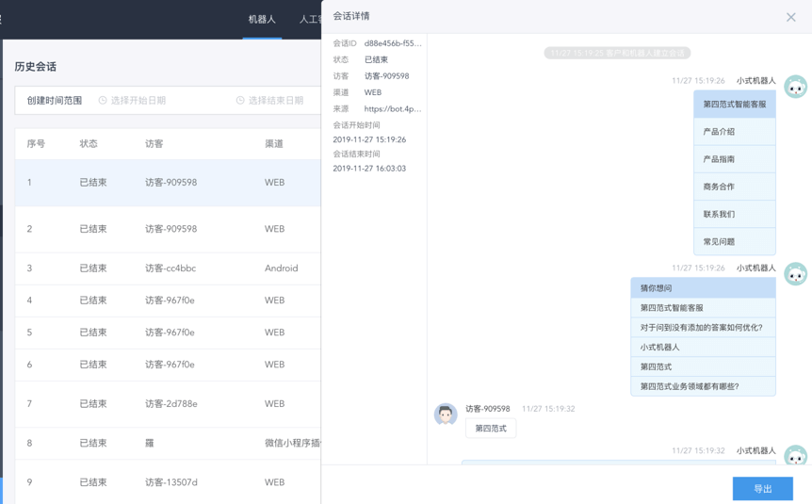Screen dimensions: 812x504
Task: Close the 会话详情 panel
Action: point(790,17)
